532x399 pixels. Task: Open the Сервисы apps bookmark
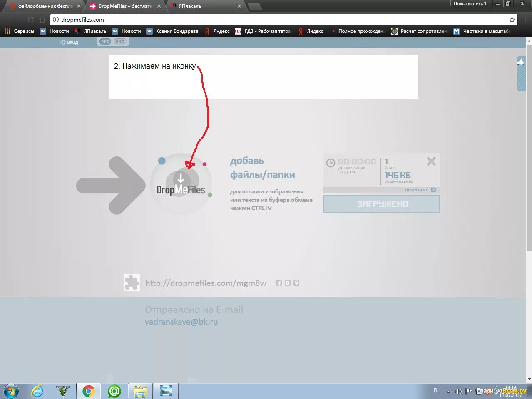coord(20,31)
